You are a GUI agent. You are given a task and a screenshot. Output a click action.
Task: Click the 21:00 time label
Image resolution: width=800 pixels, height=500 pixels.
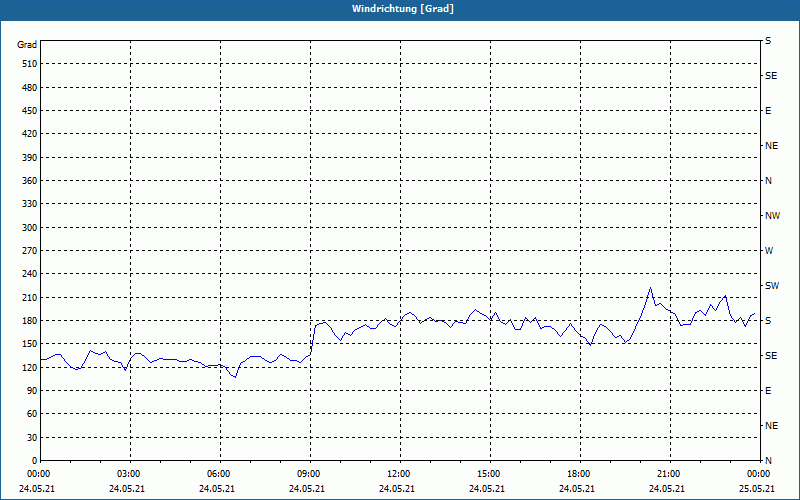click(x=670, y=474)
